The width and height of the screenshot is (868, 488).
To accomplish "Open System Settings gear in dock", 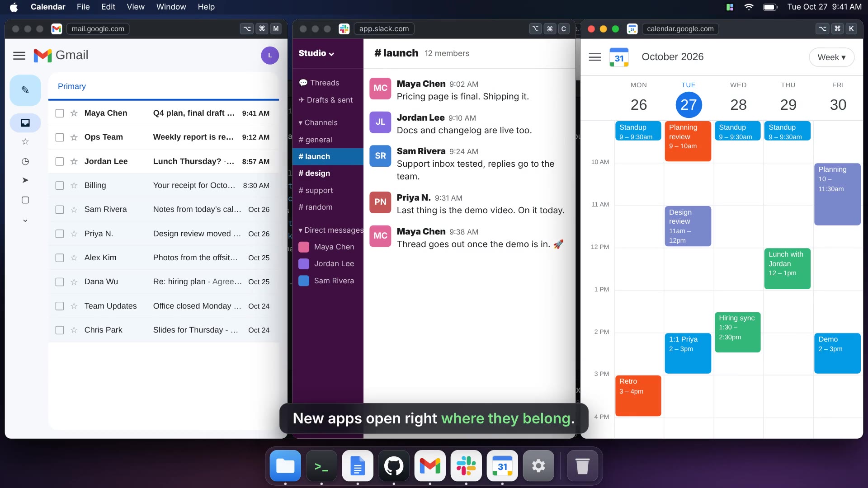I will pos(538,466).
